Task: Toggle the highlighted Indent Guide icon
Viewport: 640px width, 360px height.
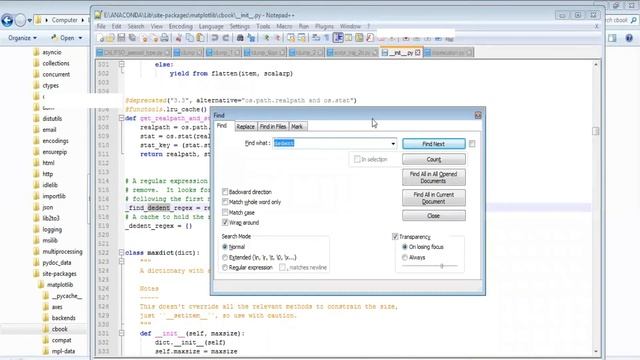Action: (x=338, y=38)
